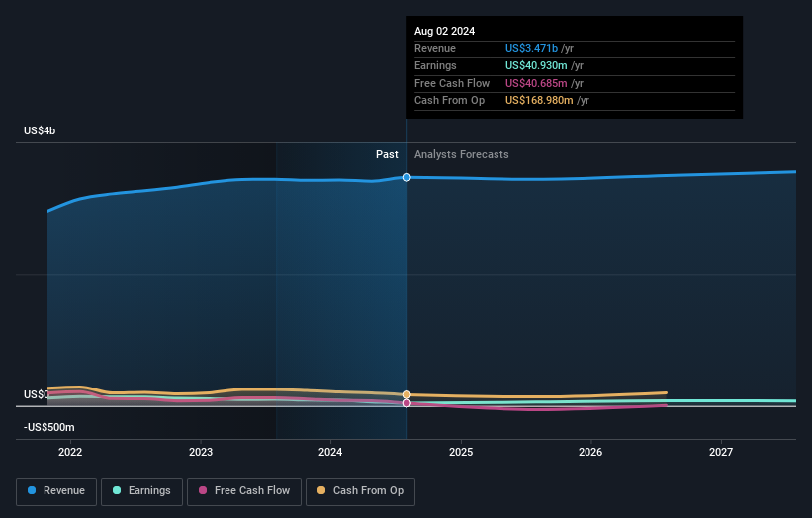Select the Cash From Op orange data point
Image resolution: width=812 pixels, height=518 pixels.
click(x=406, y=394)
